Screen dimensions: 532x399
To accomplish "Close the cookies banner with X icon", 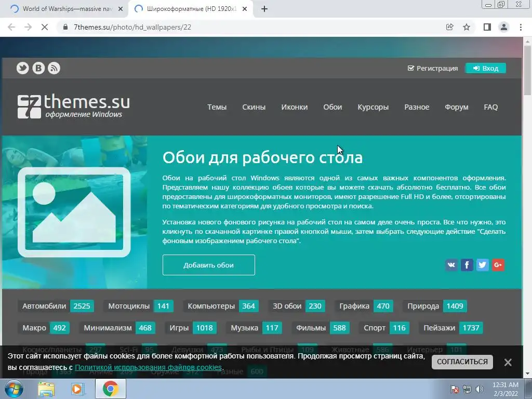I will 508,362.
